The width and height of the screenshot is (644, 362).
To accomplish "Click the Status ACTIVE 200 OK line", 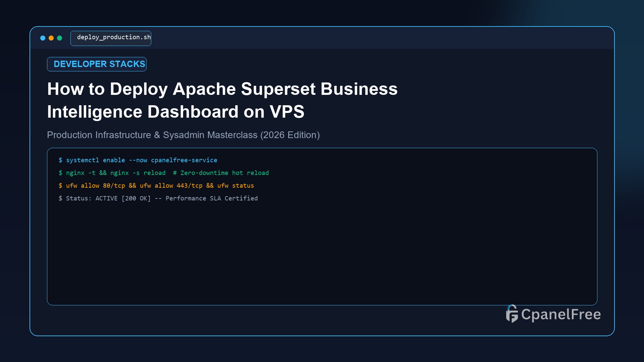I will pyautogui.click(x=158, y=198).
